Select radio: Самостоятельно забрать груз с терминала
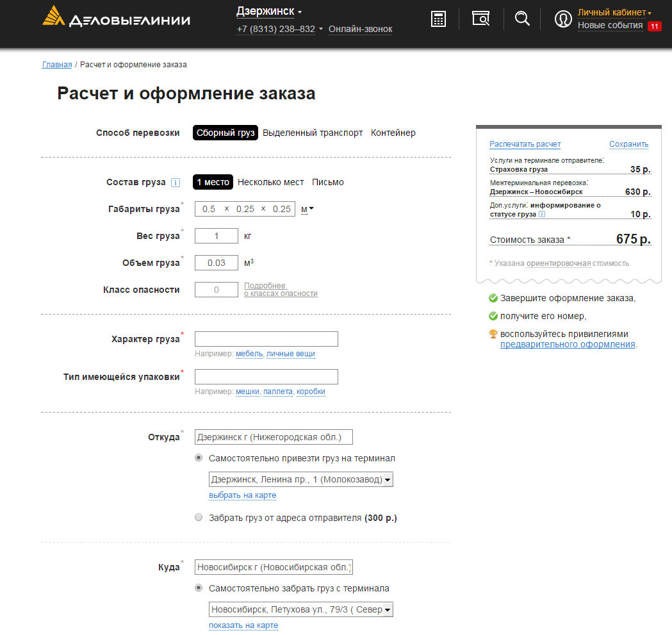This screenshot has width=672, height=635. [x=199, y=588]
